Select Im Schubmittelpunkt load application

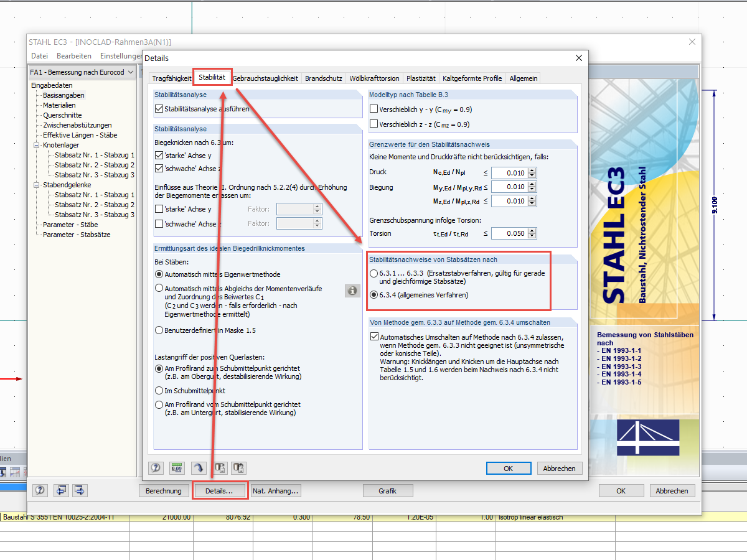[159, 391]
